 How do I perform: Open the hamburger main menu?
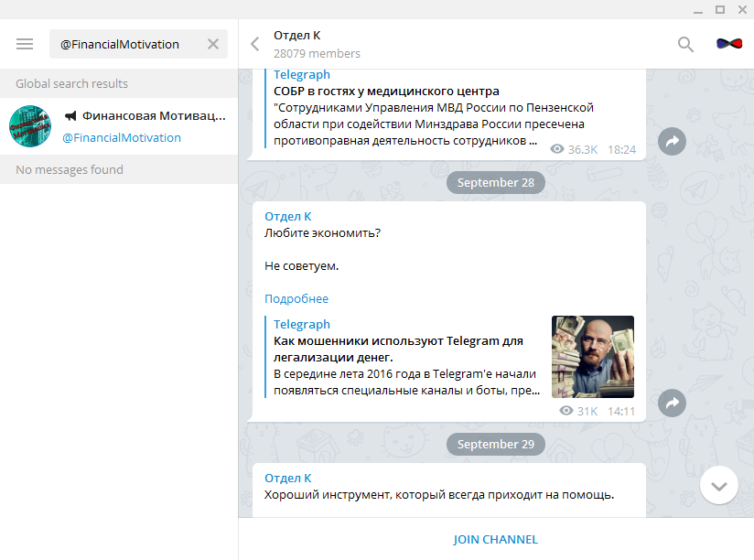click(x=25, y=44)
